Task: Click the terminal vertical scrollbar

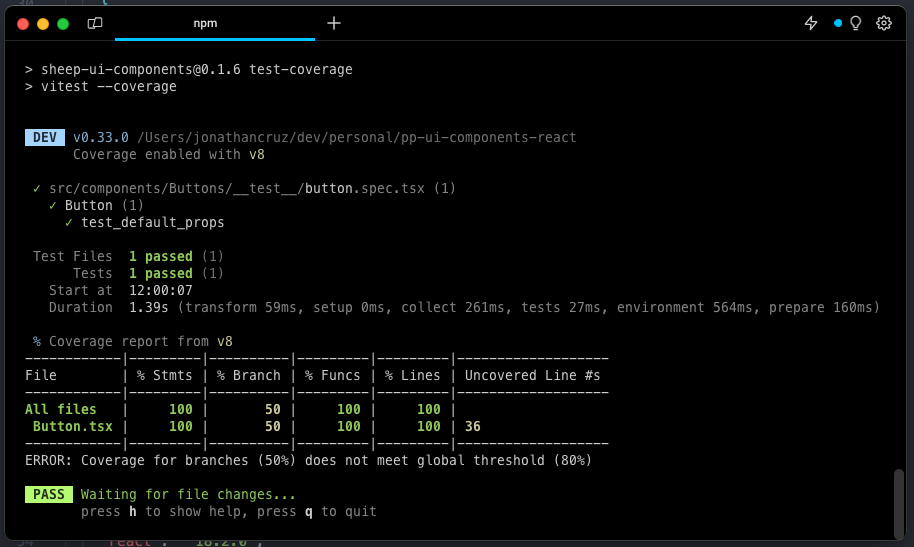Action: point(898,504)
